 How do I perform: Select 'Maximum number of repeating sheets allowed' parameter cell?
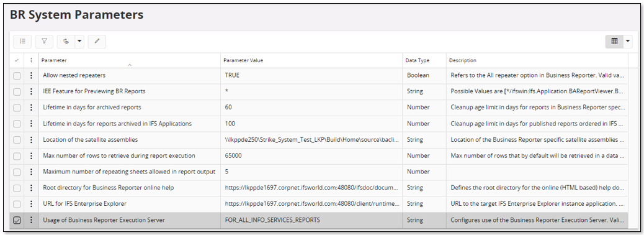coord(130,172)
